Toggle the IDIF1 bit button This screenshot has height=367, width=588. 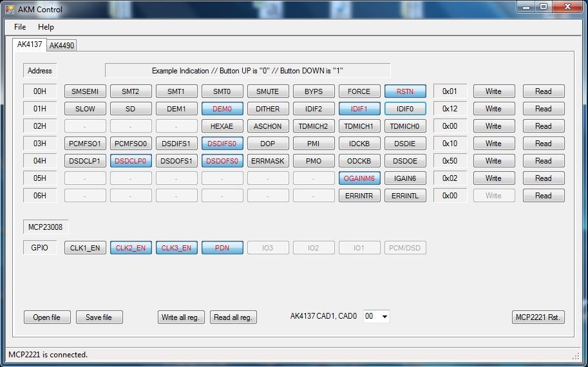tap(359, 109)
